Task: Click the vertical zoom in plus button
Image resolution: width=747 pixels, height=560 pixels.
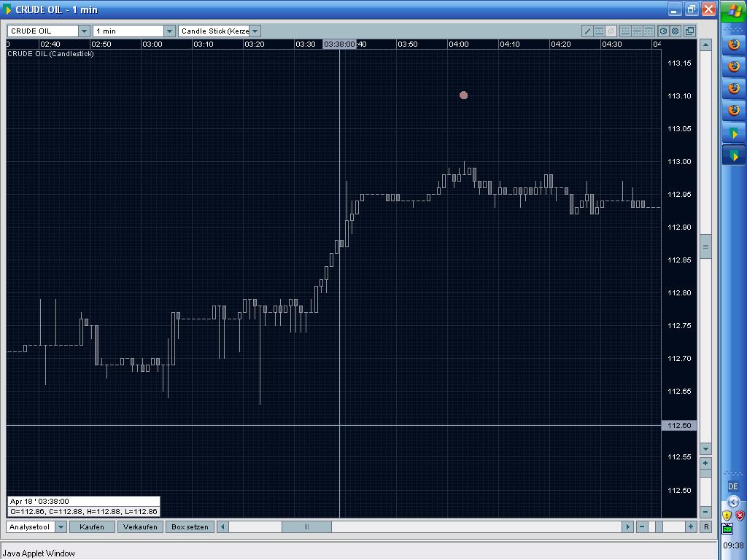Action: [705, 463]
